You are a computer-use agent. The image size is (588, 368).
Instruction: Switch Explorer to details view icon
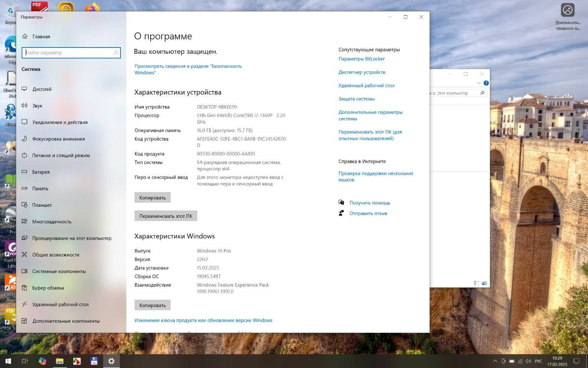pyautogui.click(x=476, y=283)
